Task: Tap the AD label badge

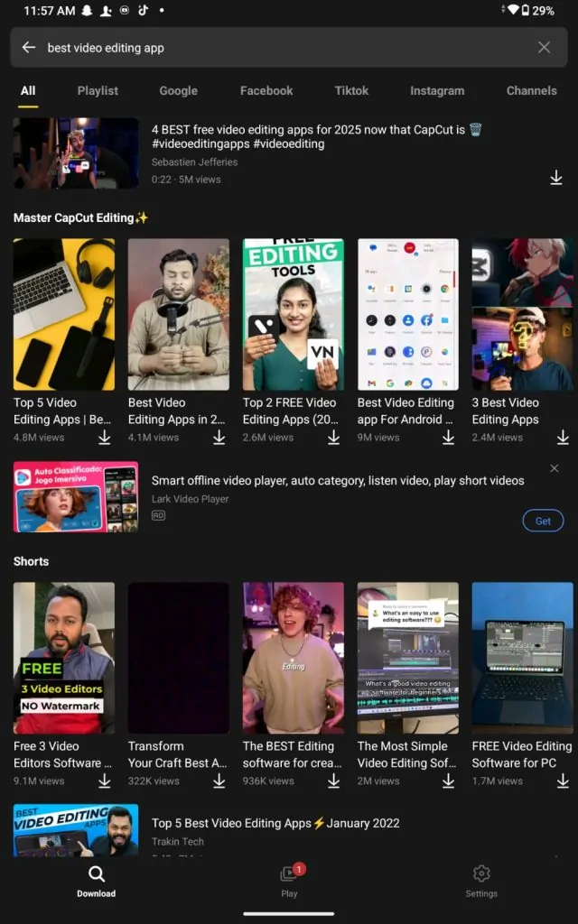Action: pyautogui.click(x=158, y=515)
